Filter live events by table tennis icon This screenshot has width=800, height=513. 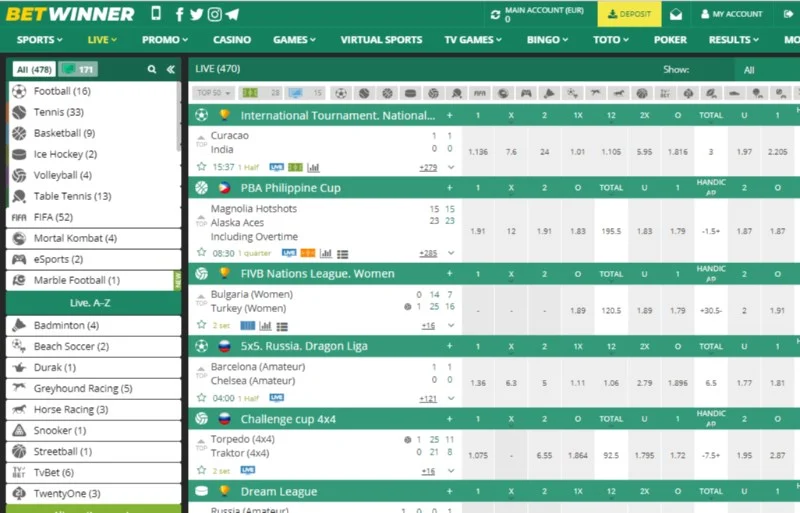457,93
